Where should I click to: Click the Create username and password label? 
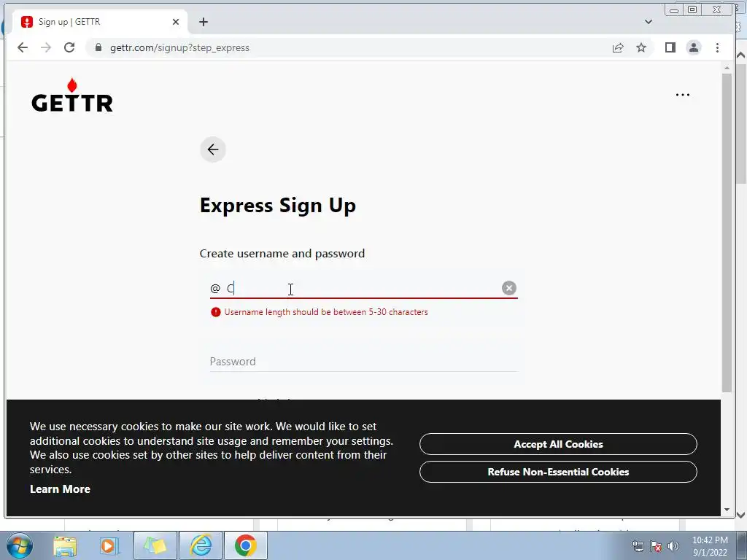[282, 253]
